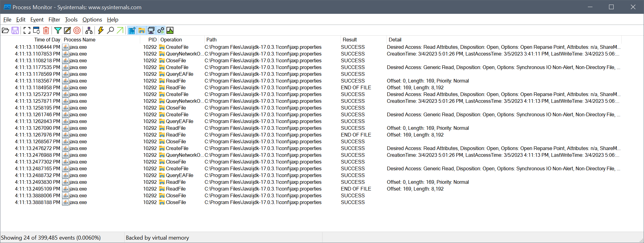Viewport: 644px width, 243px height.
Task: Toggle the autoscroll toolbar icon
Action: pyautogui.click(x=37, y=30)
